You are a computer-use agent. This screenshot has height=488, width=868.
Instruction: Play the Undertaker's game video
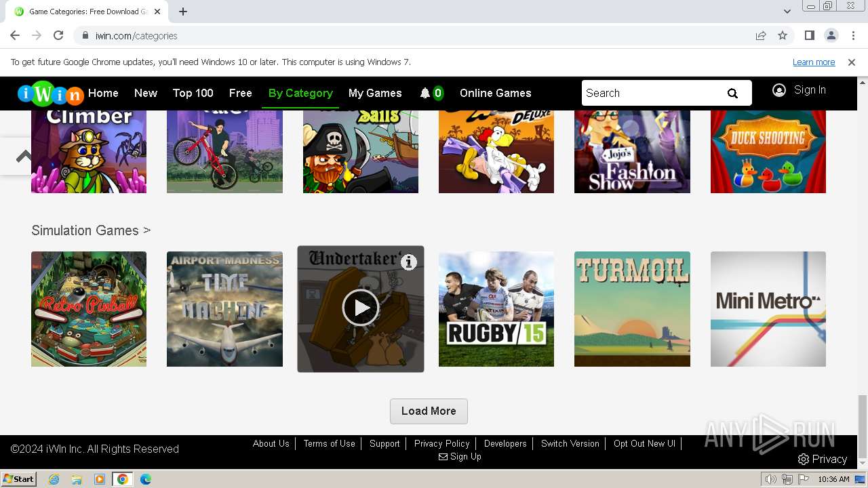pyautogui.click(x=361, y=308)
